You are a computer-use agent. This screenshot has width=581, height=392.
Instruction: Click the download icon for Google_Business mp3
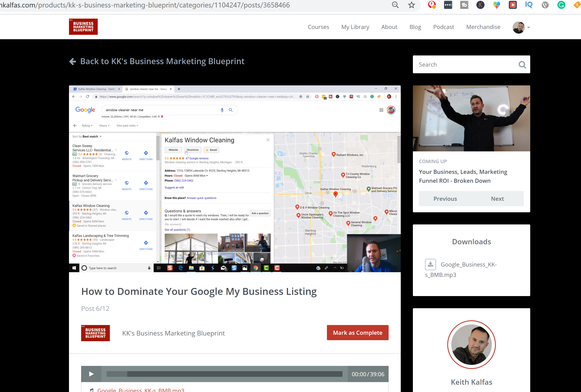(x=430, y=265)
